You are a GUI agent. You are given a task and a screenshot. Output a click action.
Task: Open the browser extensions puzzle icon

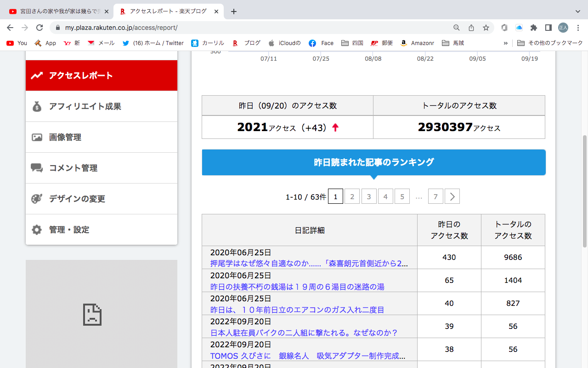(x=533, y=28)
